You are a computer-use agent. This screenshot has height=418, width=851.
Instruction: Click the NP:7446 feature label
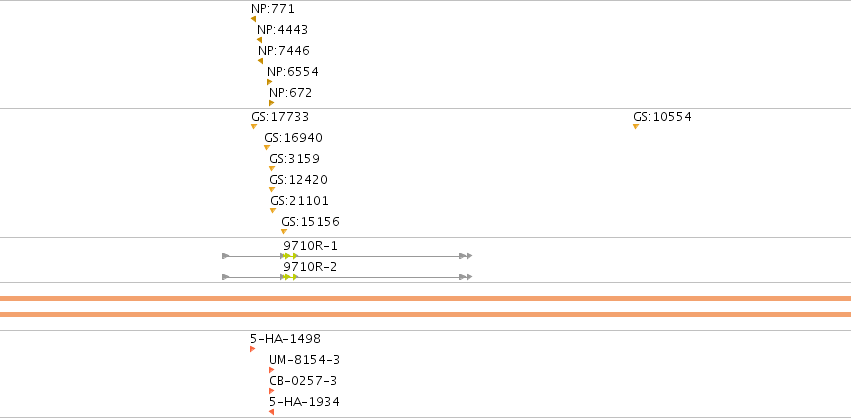tap(284, 51)
